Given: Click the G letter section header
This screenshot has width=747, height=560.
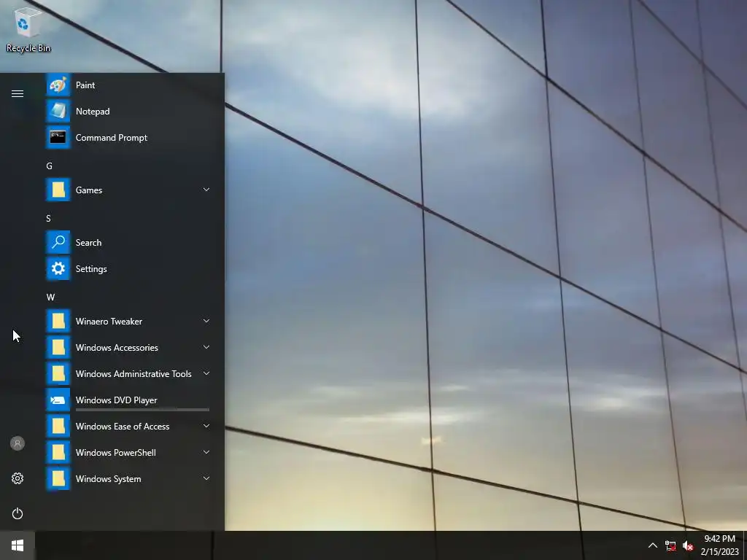Looking at the screenshot, I should coord(49,166).
